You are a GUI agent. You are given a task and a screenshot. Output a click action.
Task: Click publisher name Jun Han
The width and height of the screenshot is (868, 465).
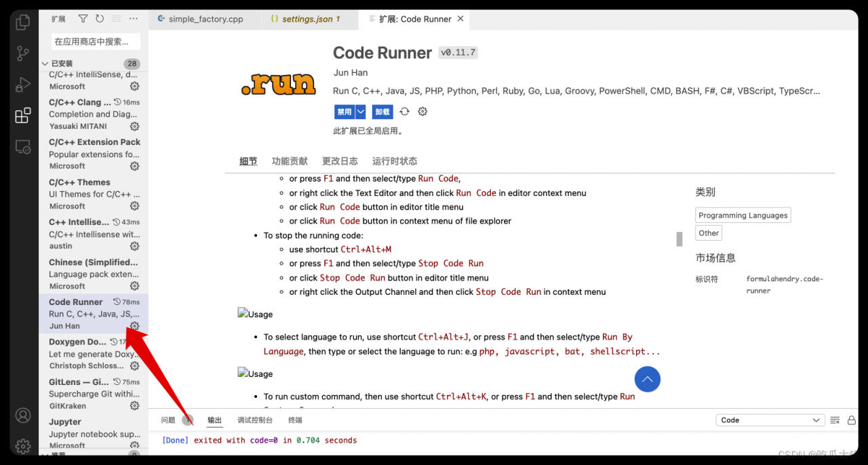tap(350, 73)
